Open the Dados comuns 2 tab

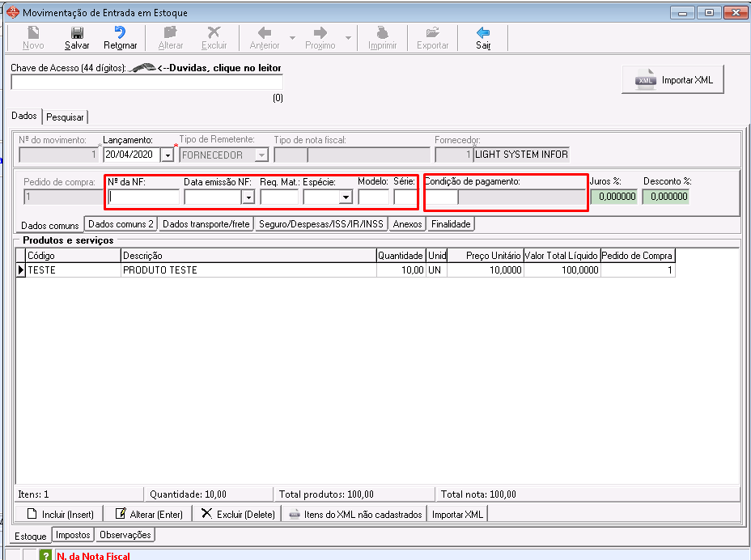121,223
